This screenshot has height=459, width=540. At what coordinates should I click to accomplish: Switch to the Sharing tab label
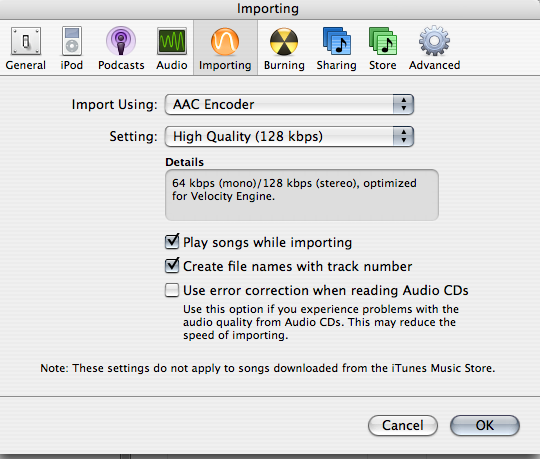[336, 65]
